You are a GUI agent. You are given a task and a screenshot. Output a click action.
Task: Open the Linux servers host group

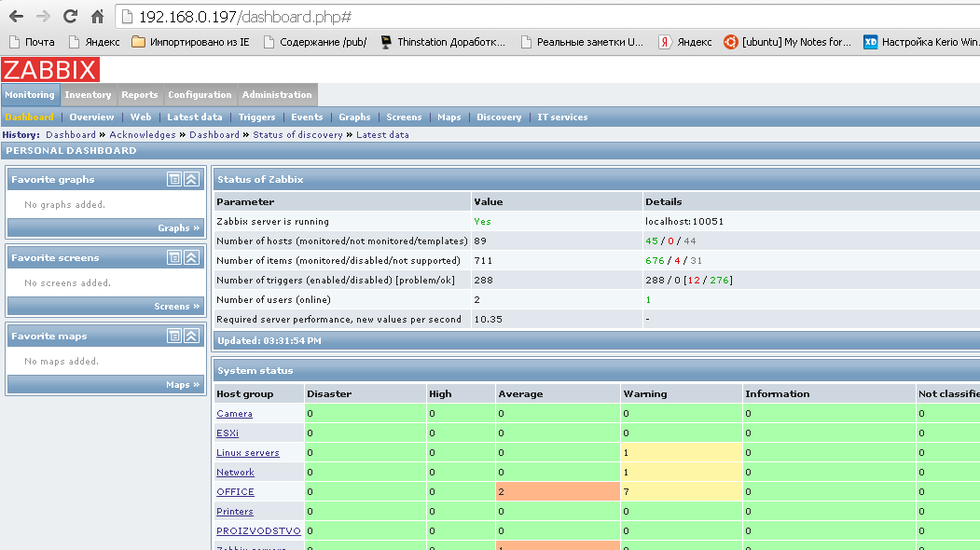pyautogui.click(x=247, y=452)
